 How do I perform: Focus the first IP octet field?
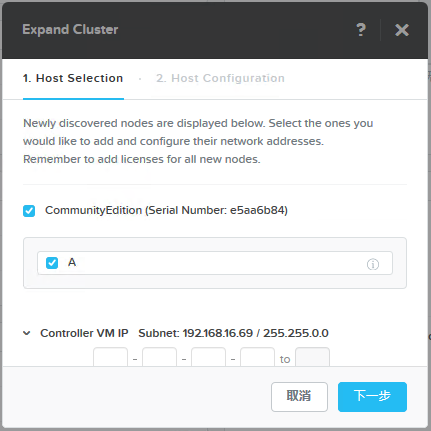click(110, 357)
